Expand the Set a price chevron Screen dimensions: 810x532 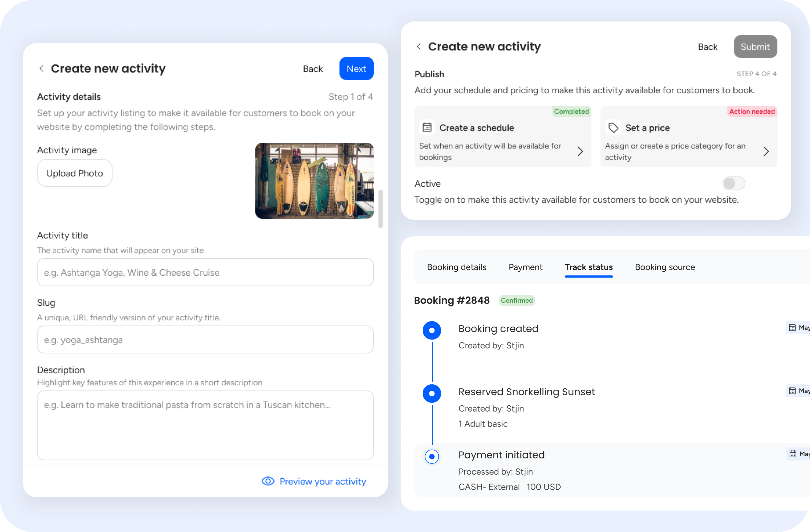[x=766, y=151]
